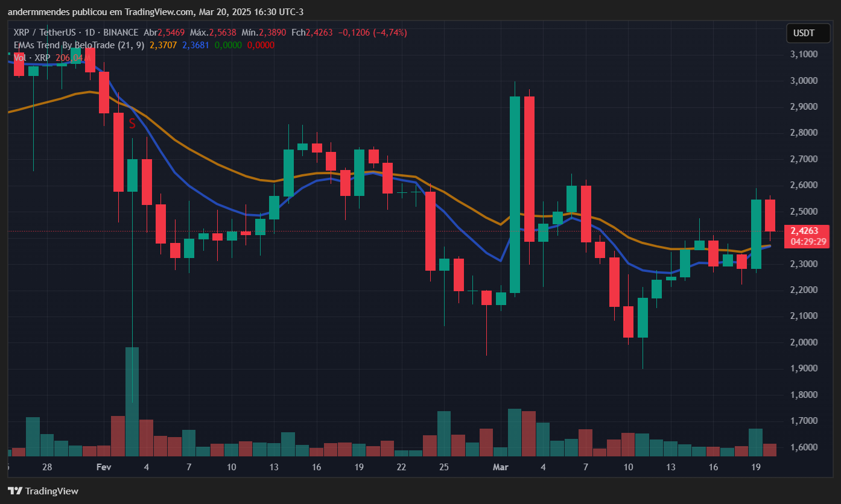This screenshot has width=841, height=504.
Task: Click the 2,7000 price axis label
Action: click(x=804, y=159)
